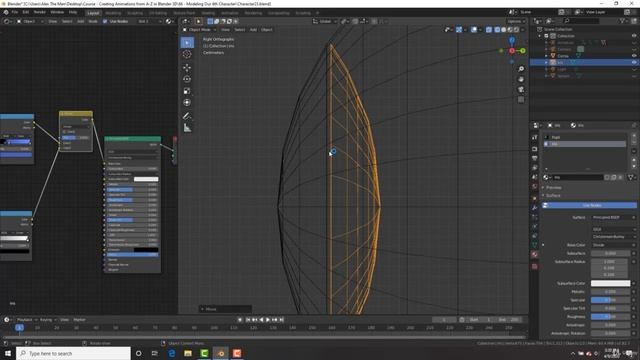Viewport: 640px width, 360px height.
Task: Open the Tool properties tab icon
Action: (x=535, y=138)
